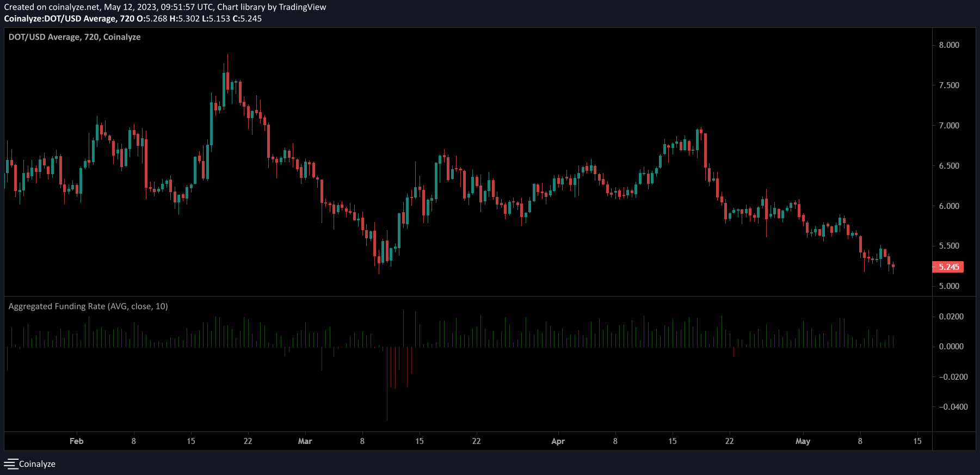Click the last candle beside the price label
Viewport: 980px width, 475px height.
pos(893,267)
